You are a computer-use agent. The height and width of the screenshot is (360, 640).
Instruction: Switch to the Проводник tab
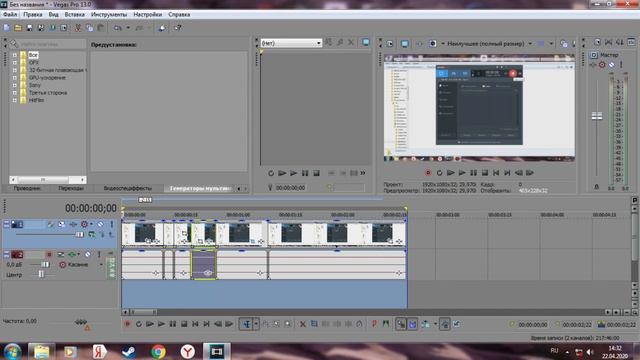coord(27,188)
